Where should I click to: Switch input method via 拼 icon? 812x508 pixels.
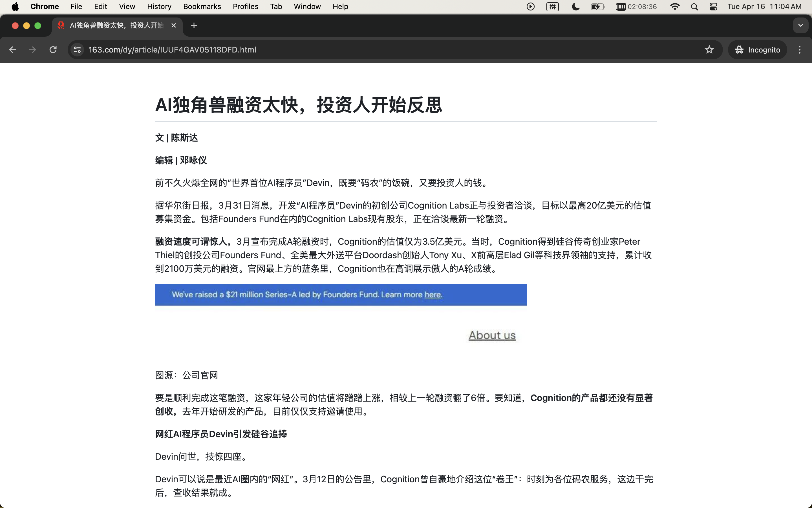(x=552, y=7)
